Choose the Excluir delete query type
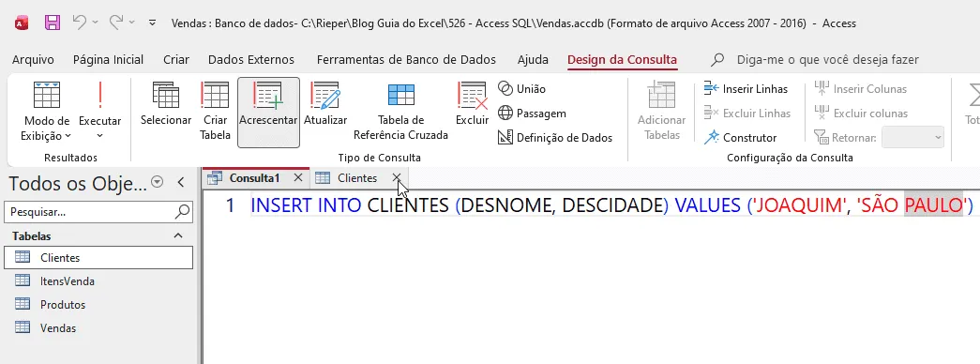Screen dimensions: 980x364 pos(473,104)
